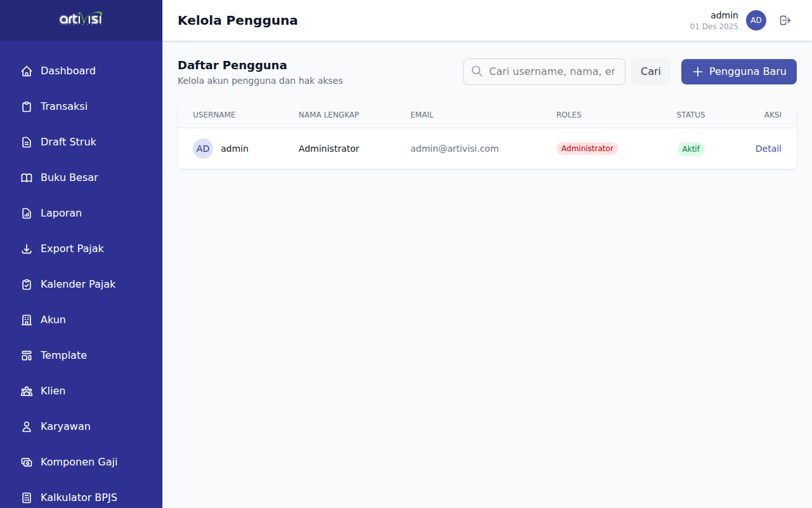Open the Akun menu item

click(53, 320)
